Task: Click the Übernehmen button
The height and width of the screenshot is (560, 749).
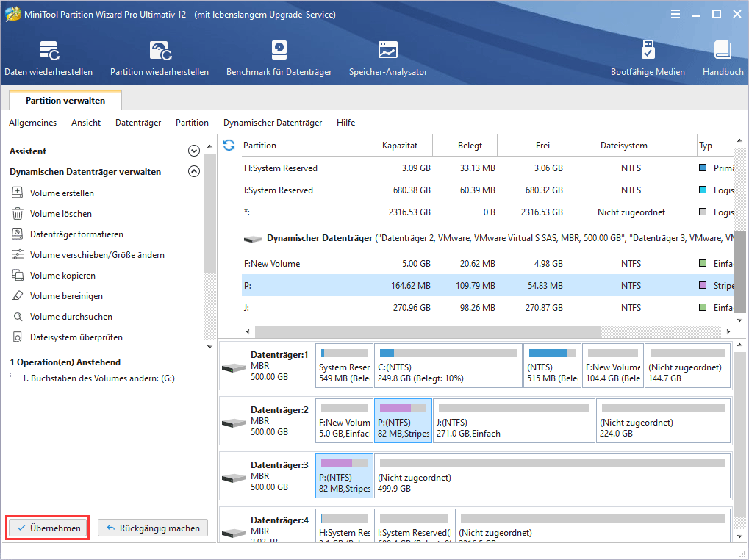Action: [x=48, y=528]
